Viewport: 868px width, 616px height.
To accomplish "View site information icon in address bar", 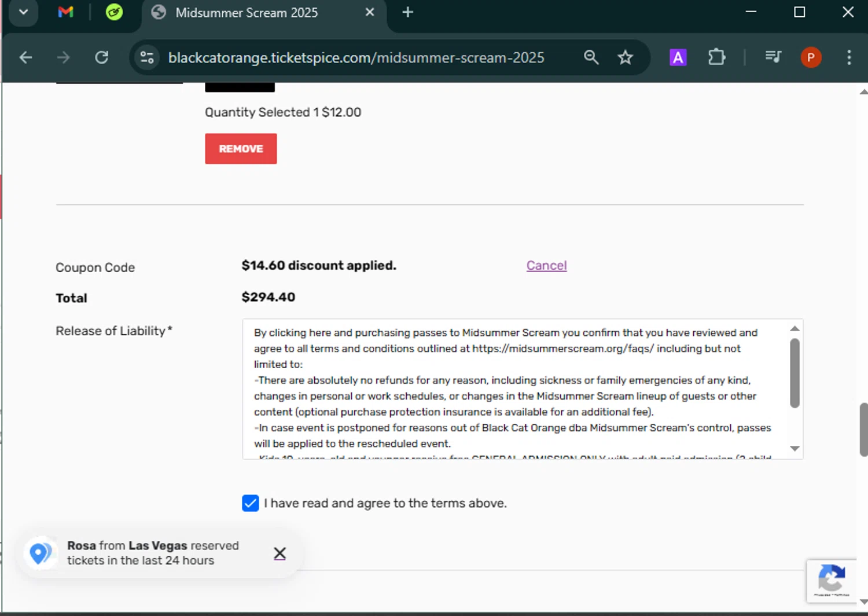I will tap(147, 57).
